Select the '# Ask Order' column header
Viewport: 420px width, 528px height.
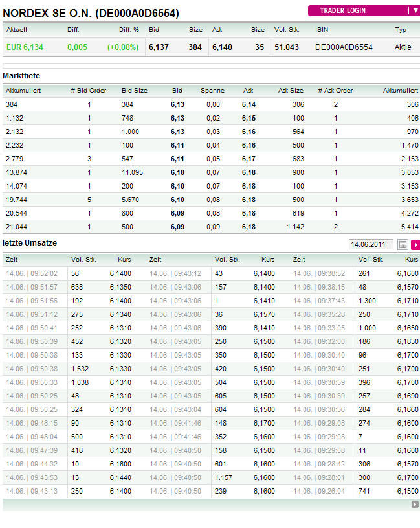coord(335,91)
